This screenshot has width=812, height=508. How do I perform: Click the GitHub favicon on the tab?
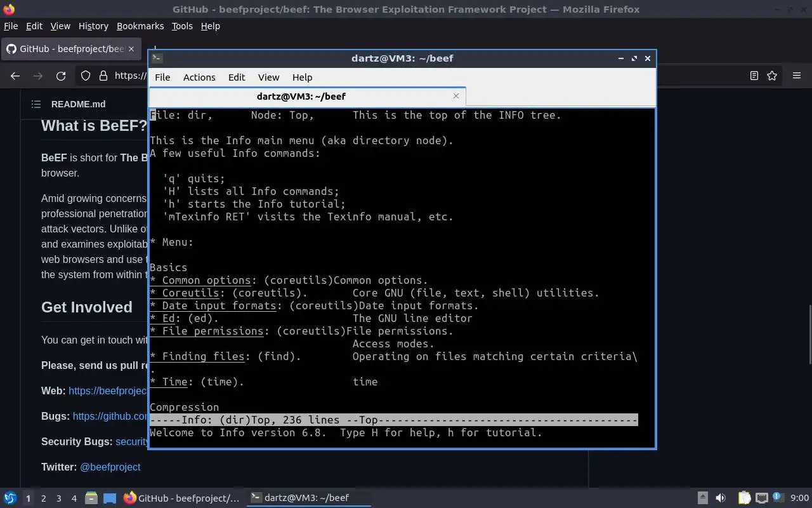[11, 49]
